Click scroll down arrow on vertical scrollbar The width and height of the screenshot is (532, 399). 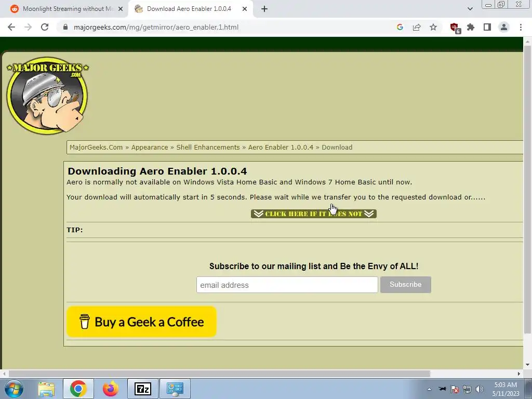point(527,365)
